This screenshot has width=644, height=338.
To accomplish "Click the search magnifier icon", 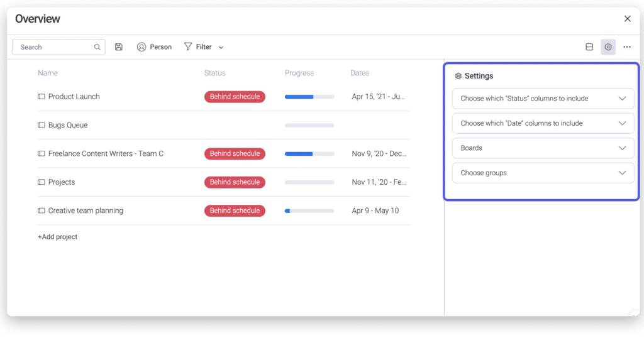I will (x=97, y=47).
